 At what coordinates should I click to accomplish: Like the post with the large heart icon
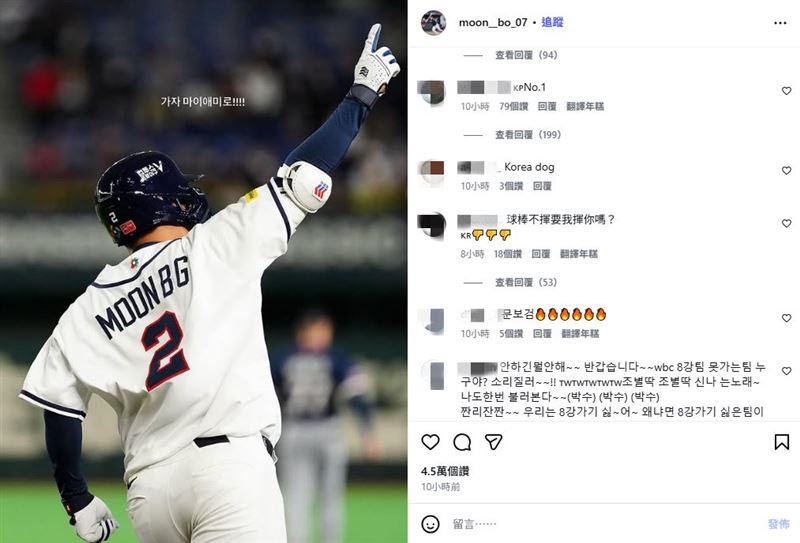pyautogui.click(x=430, y=442)
